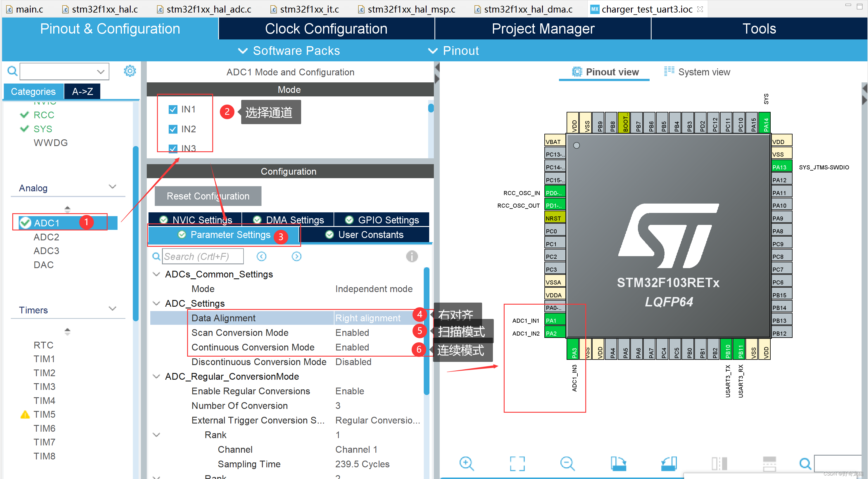The width and height of the screenshot is (868, 479).
Task: Select the Parameter Settings tab
Action: pos(224,235)
